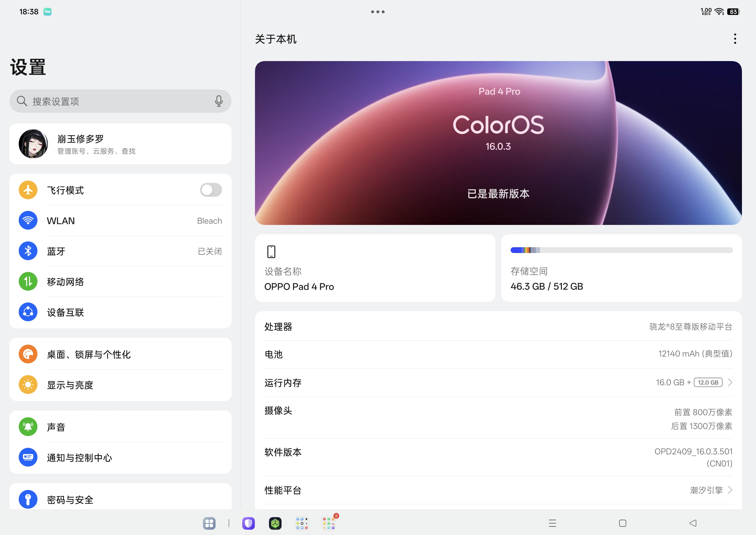Open WLAN settings
Viewport: 756px width, 535px height.
click(x=120, y=220)
